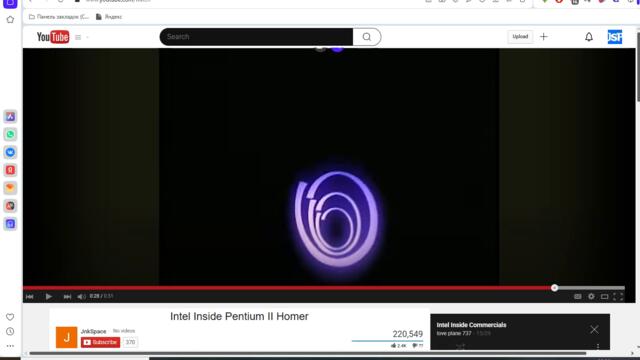640x360 pixels.
Task: Click the JnkSpace channel name
Action: point(93,331)
